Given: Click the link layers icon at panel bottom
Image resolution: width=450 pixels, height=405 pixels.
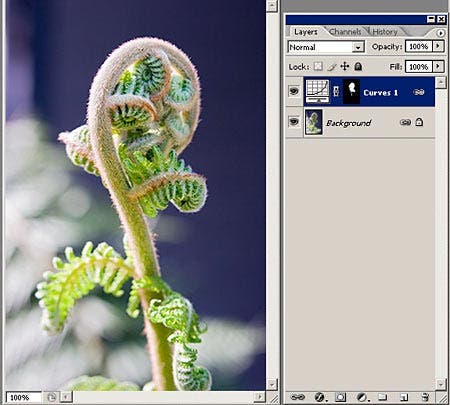Looking at the screenshot, I should (x=297, y=397).
